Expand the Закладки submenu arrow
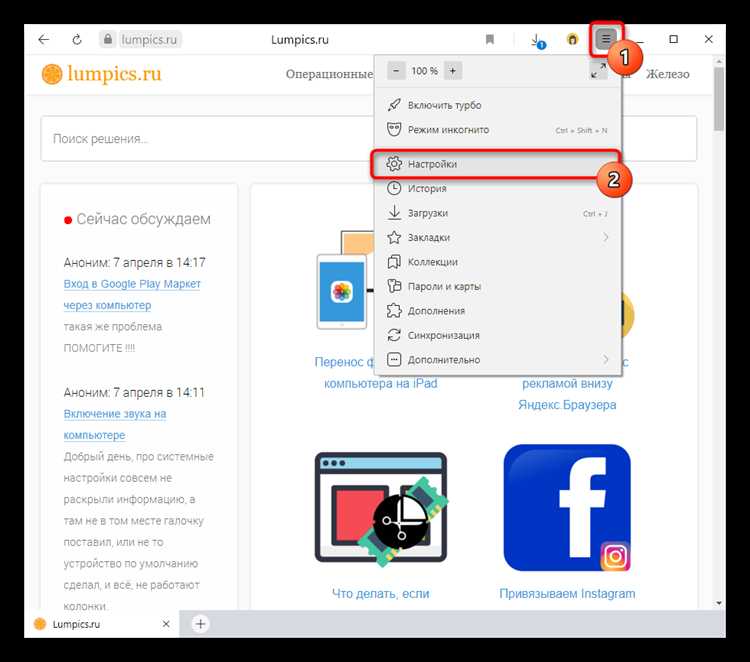Viewport: 750px width, 662px height. (x=606, y=237)
